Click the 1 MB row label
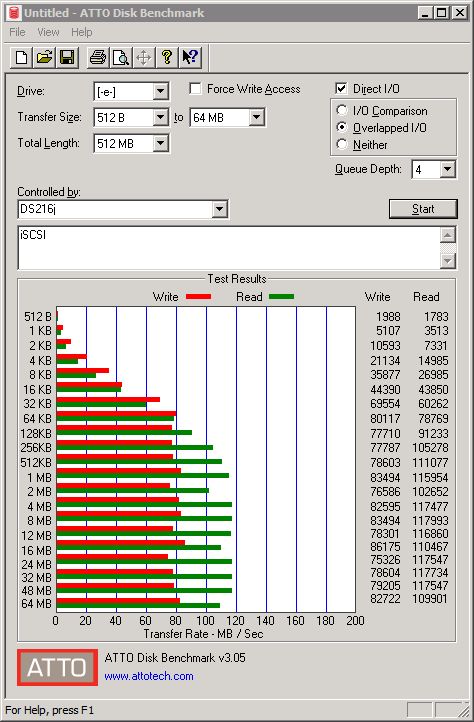 [39, 477]
